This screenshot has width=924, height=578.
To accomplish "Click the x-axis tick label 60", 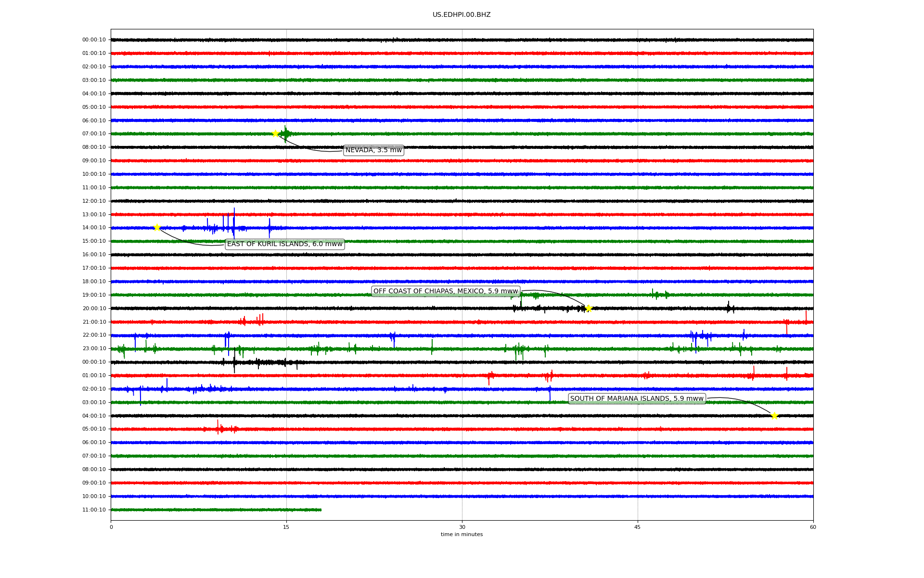I will tap(813, 527).
